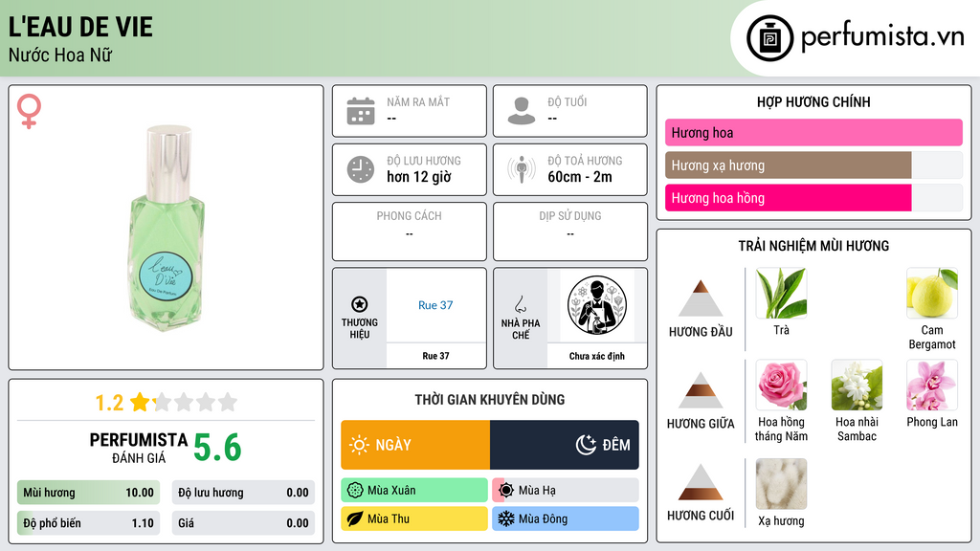
Task: Open the Trà tea leaves note image
Action: (781, 293)
